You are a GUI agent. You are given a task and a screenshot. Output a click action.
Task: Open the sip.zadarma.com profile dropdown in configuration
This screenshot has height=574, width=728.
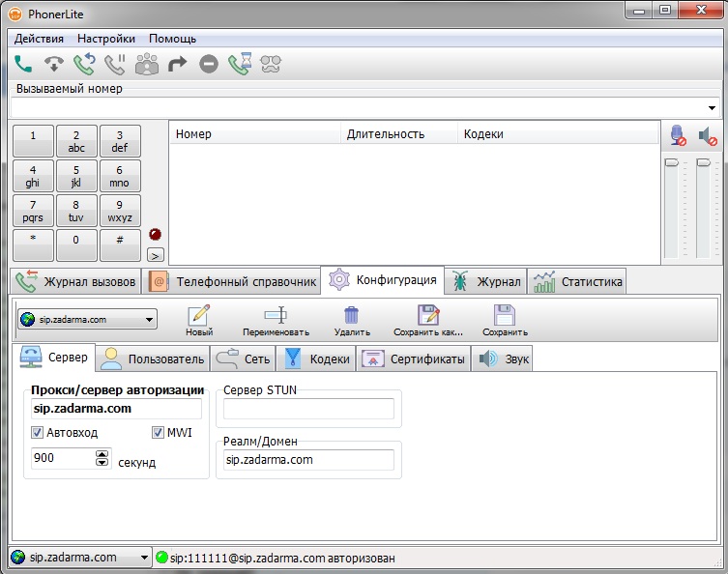click(87, 319)
